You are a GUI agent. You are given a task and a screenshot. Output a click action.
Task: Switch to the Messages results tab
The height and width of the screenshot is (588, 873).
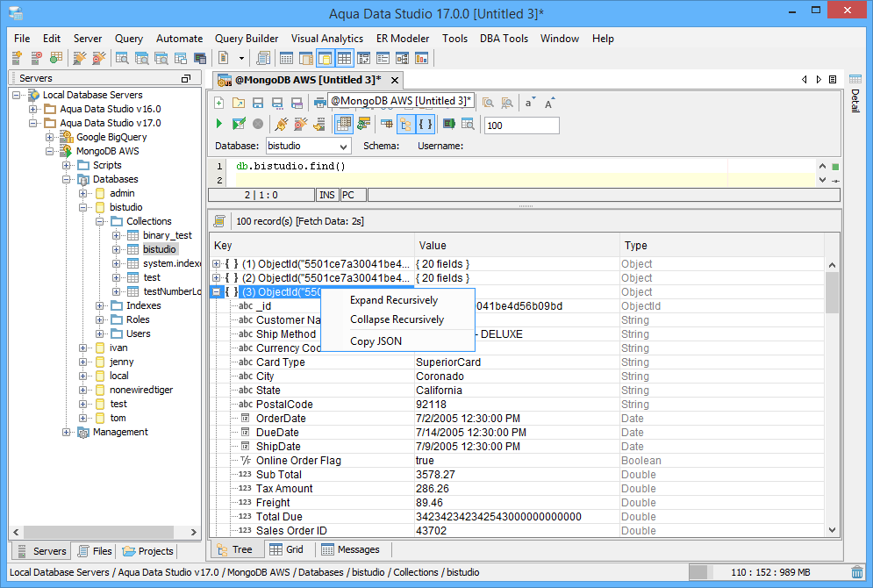[x=351, y=549]
